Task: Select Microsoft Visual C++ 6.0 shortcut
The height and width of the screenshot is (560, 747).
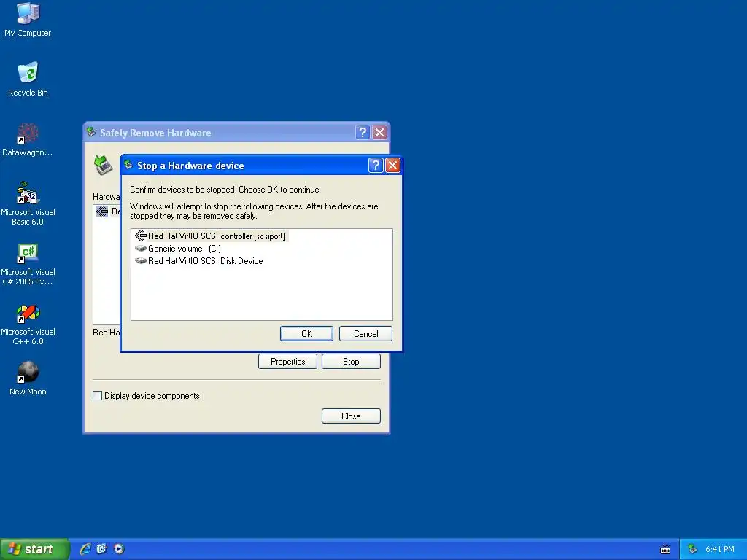Action: point(28,324)
